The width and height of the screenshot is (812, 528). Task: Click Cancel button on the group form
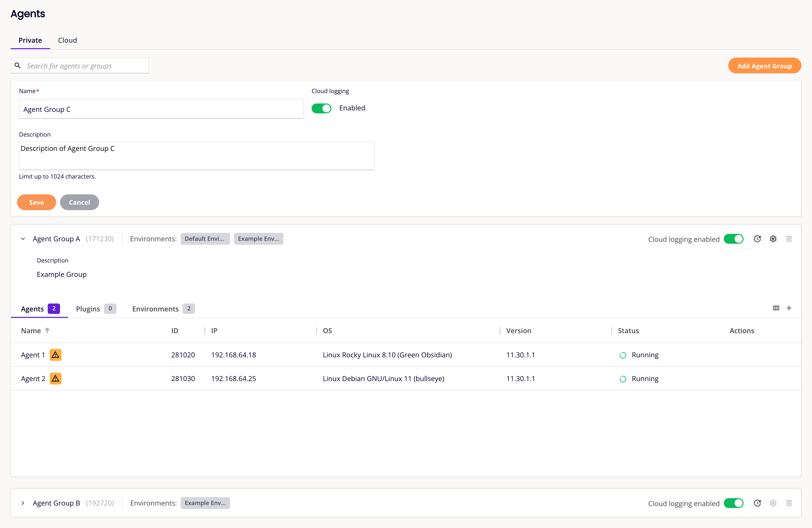coord(79,202)
